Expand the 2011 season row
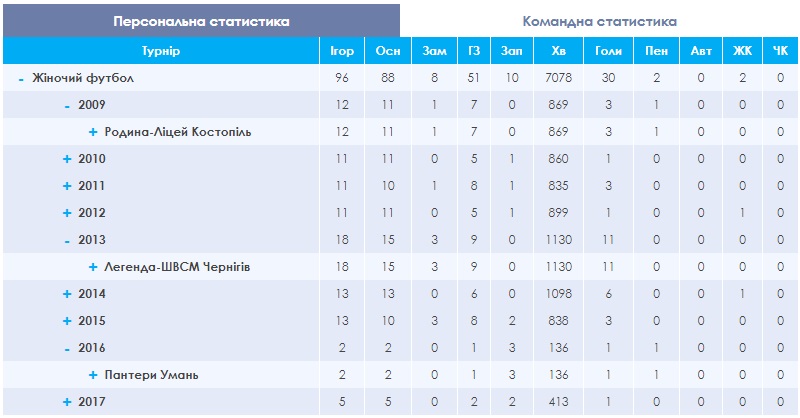Viewport: 800px width, 418px height. coord(67,186)
